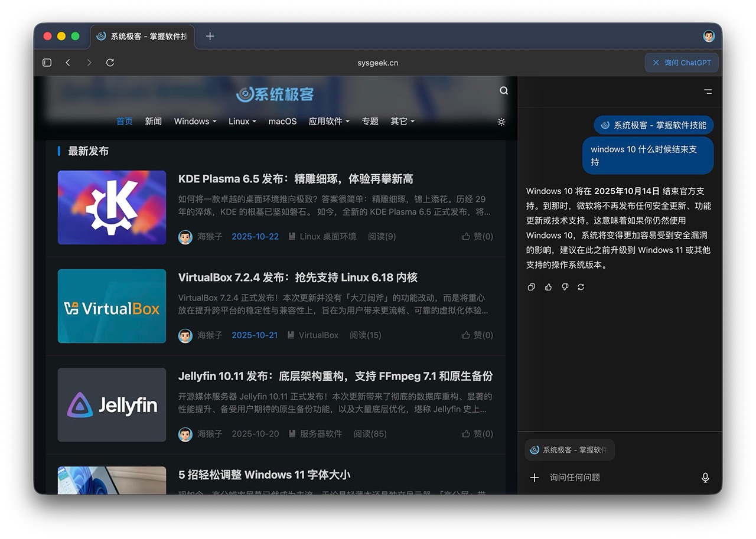Viewport: 756px width, 539px height.
Task: Click the sidebar toggle icon in toolbar
Action: pyautogui.click(x=47, y=63)
